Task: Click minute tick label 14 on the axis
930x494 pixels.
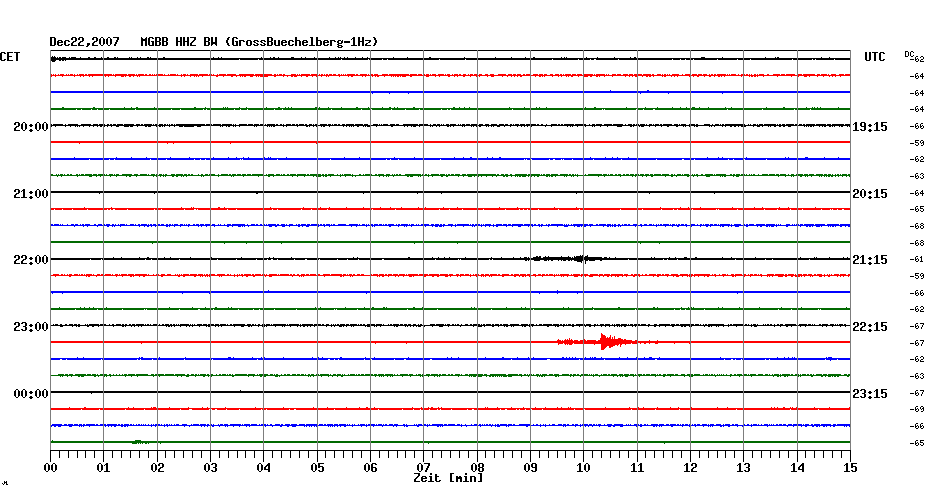Action: coord(797,468)
